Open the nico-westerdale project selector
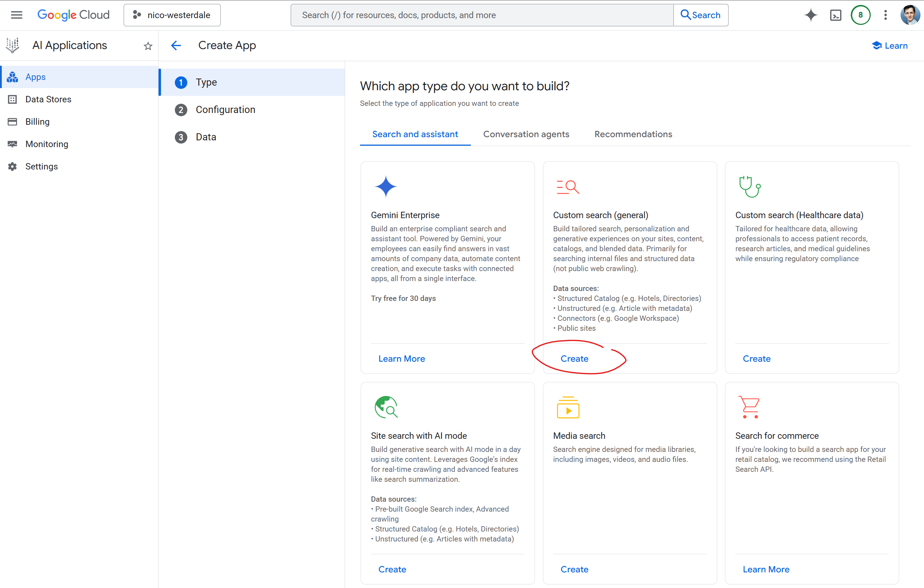 (x=172, y=15)
